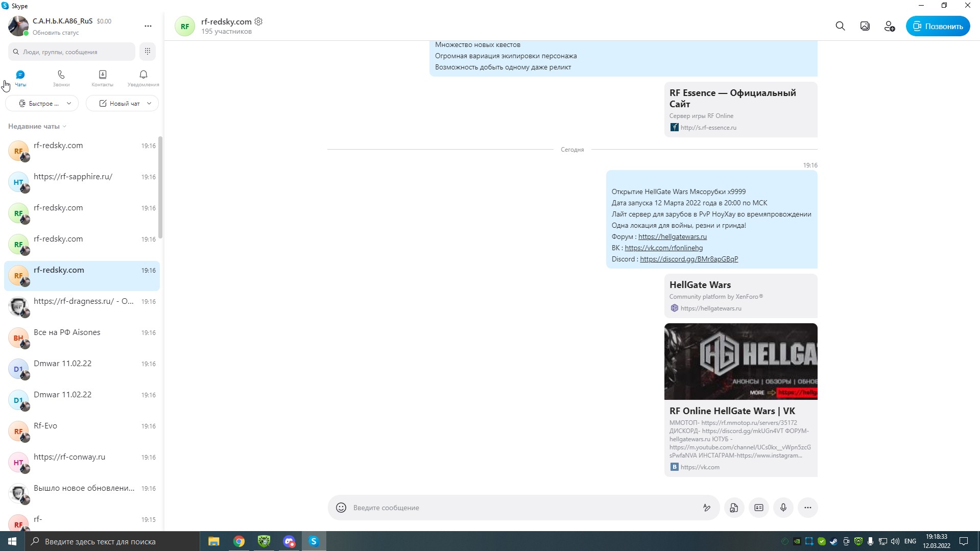Open the contact card share icon
Viewport: 980px width, 551px height.
(x=759, y=508)
